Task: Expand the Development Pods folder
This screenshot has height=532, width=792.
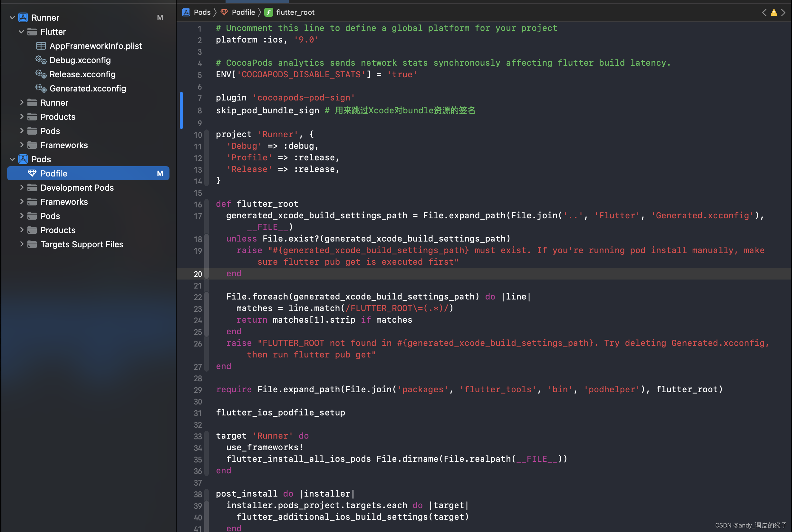Action: tap(21, 188)
